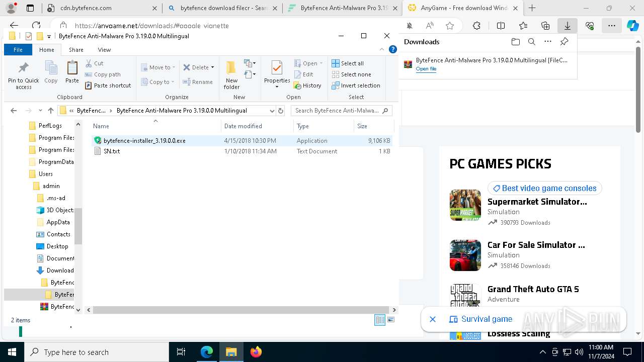Viewport: 644px width, 362px height.
Task: Expand Copy to dropdown
Action: (x=173, y=82)
